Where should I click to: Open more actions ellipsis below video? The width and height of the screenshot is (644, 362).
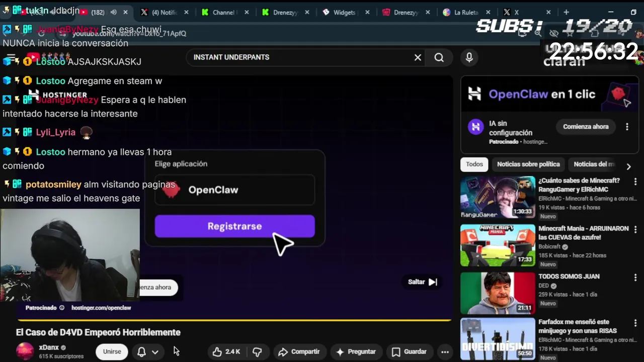click(x=445, y=352)
